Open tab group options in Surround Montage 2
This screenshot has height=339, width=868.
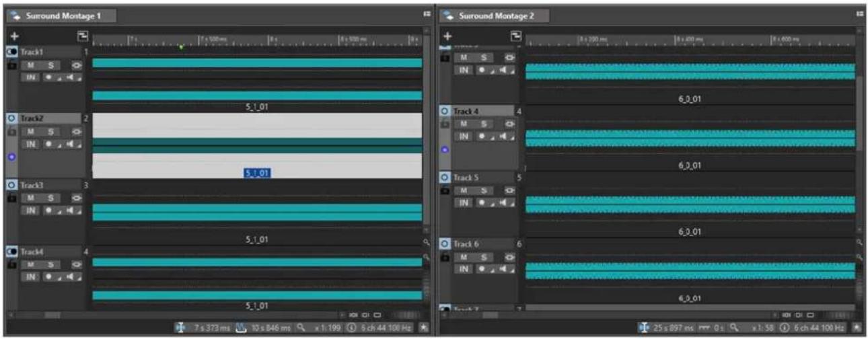click(x=860, y=13)
